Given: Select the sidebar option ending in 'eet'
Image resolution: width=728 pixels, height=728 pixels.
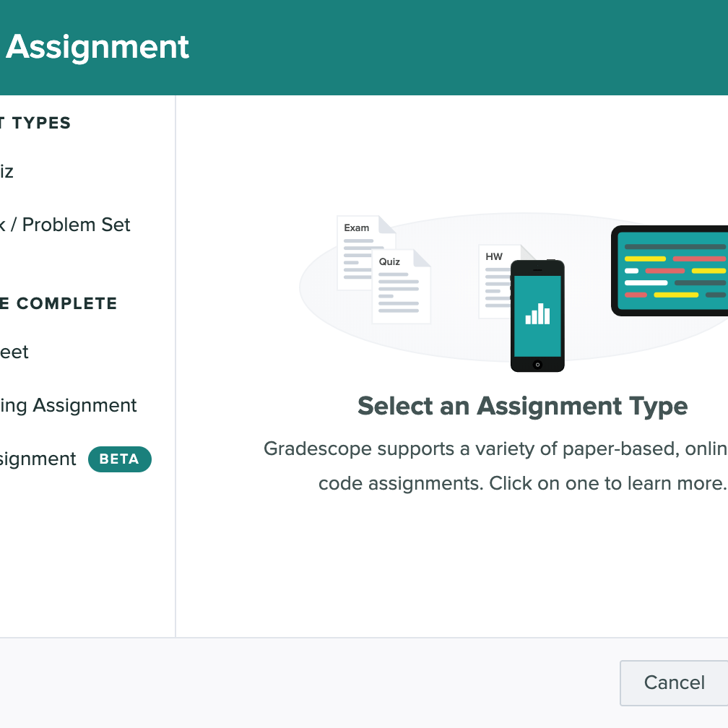Looking at the screenshot, I should pos(14,352).
